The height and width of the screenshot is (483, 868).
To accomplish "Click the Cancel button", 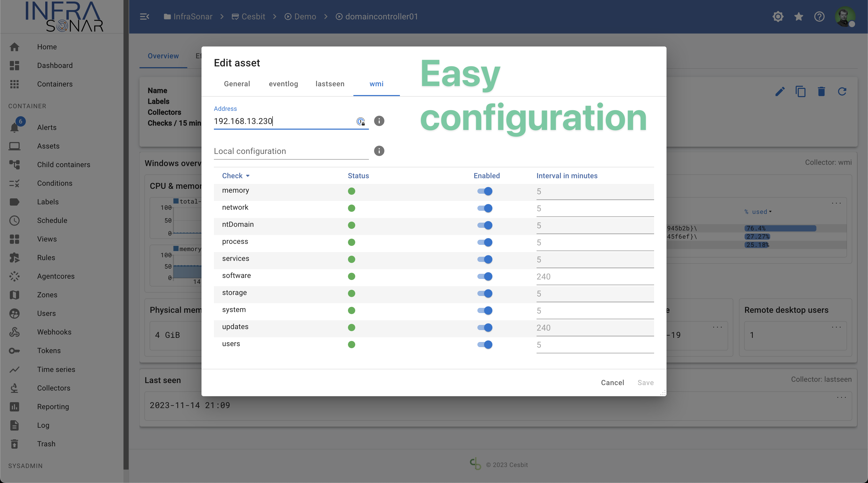I will [612, 383].
